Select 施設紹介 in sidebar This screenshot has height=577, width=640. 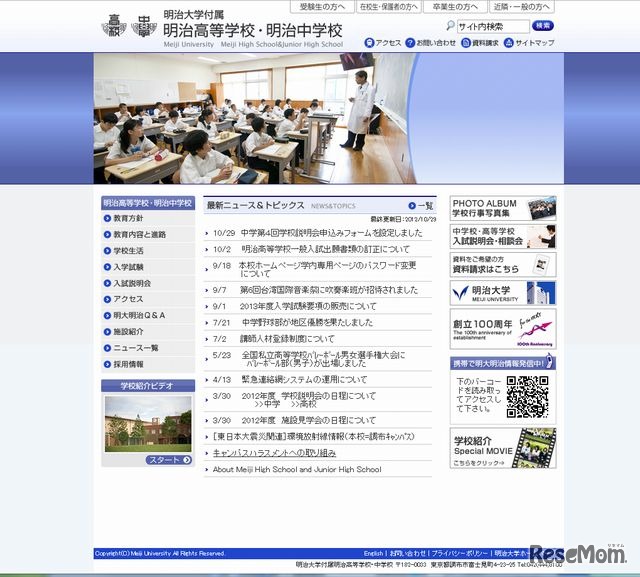click(x=148, y=332)
